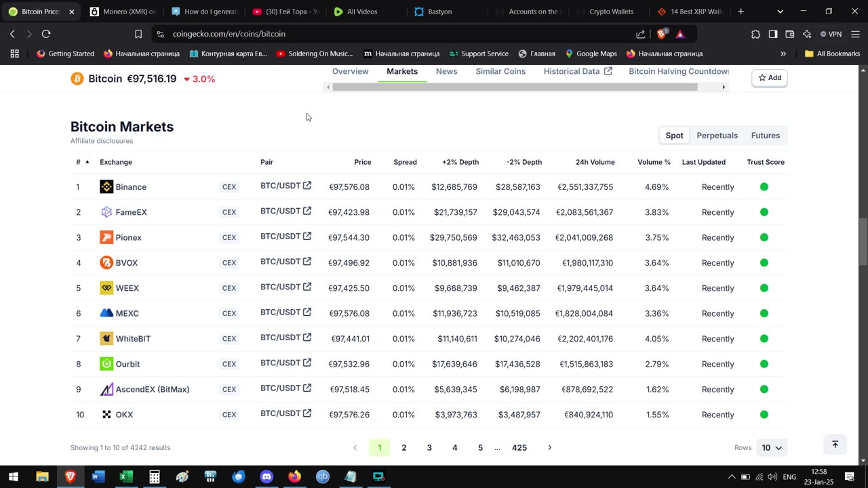Open WhiteBIT exchange logo icon
This screenshot has width=868, height=488.
(106, 339)
